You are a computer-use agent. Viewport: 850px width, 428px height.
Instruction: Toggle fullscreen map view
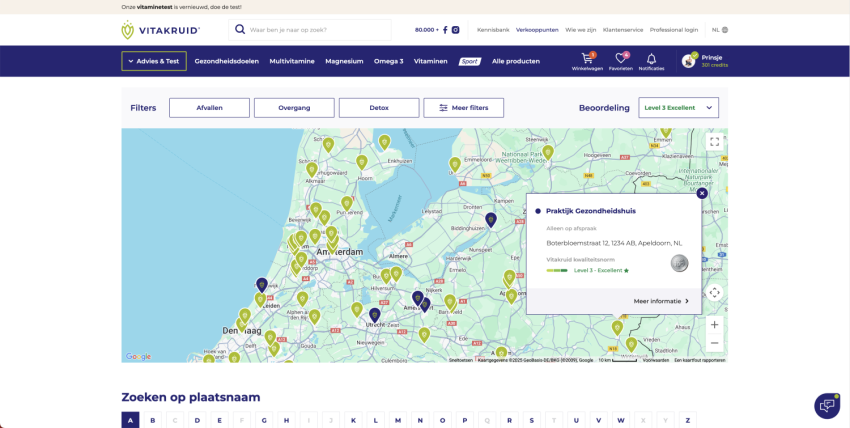[x=714, y=142]
